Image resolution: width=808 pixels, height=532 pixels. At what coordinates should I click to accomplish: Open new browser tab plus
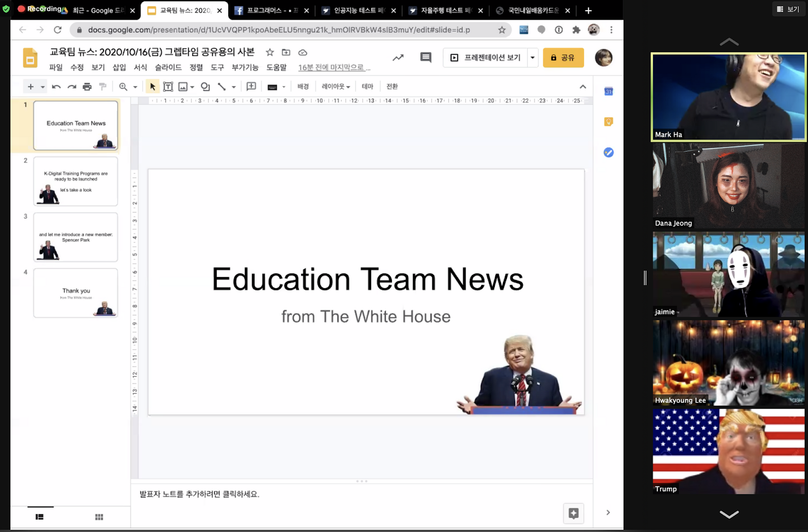tap(588, 11)
